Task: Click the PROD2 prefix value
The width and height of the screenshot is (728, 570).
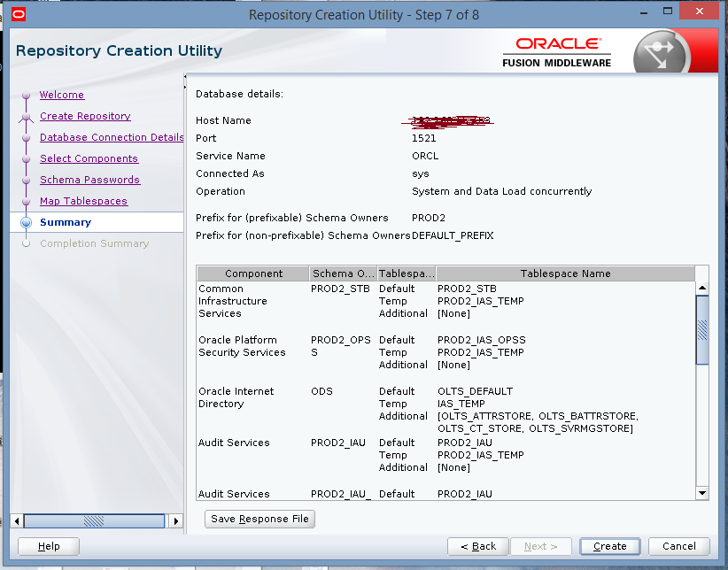Action: (x=429, y=218)
